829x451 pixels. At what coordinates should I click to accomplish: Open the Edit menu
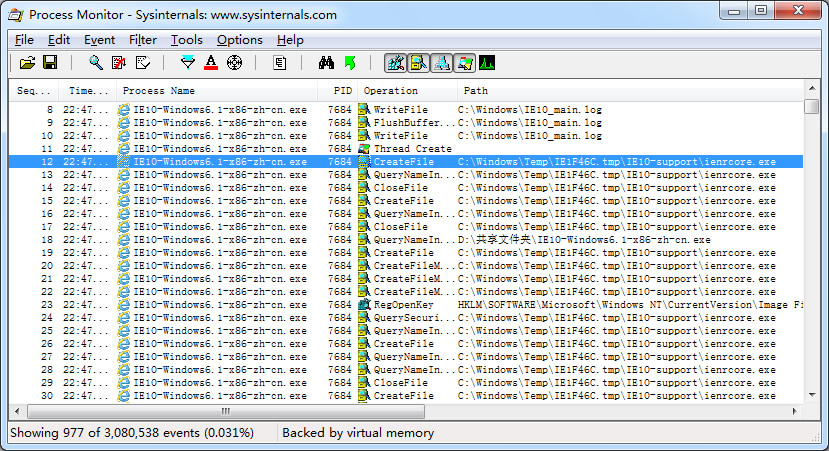[59, 40]
